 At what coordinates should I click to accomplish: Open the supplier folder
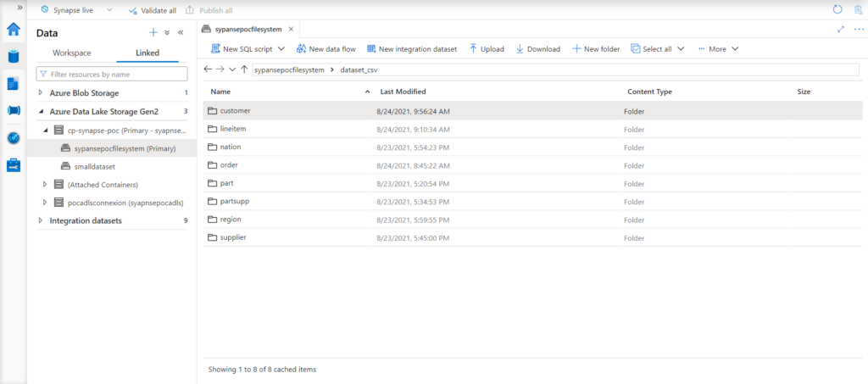[233, 237]
